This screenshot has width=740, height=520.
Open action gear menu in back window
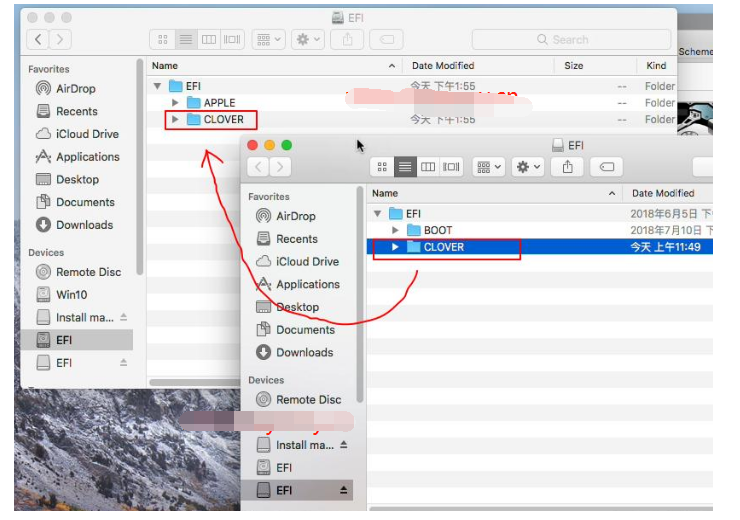point(308,40)
